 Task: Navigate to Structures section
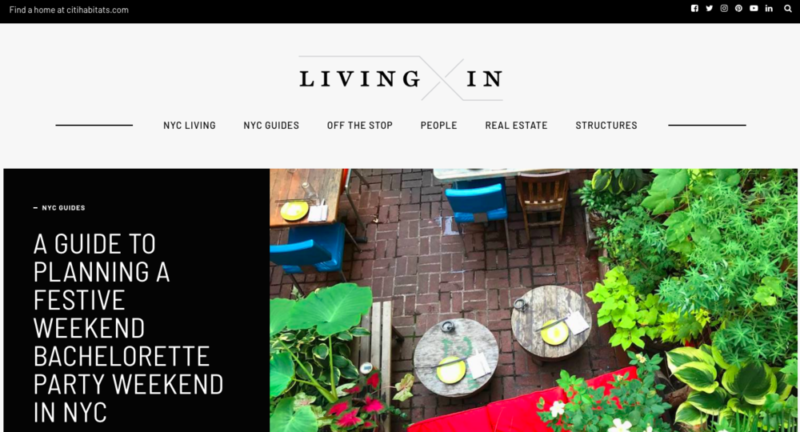[606, 125]
